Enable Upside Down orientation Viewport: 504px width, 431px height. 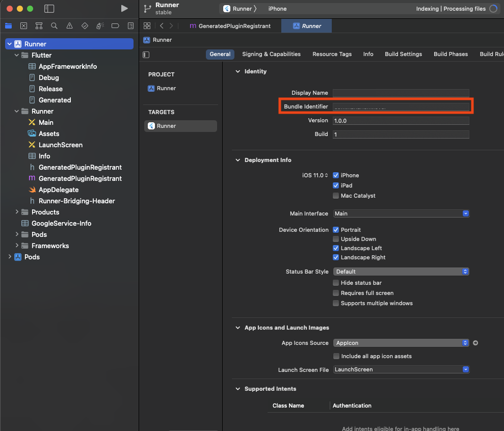(x=335, y=239)
